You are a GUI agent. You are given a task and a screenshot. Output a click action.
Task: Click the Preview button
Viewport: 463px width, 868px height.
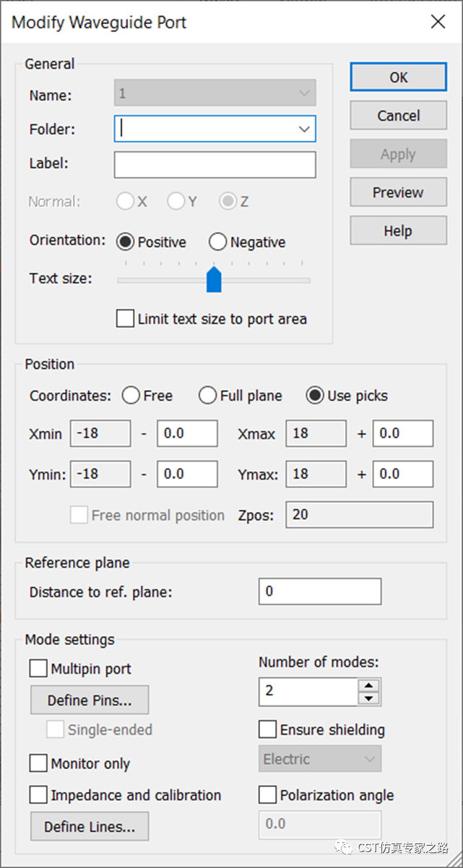(x=398, y=193)
